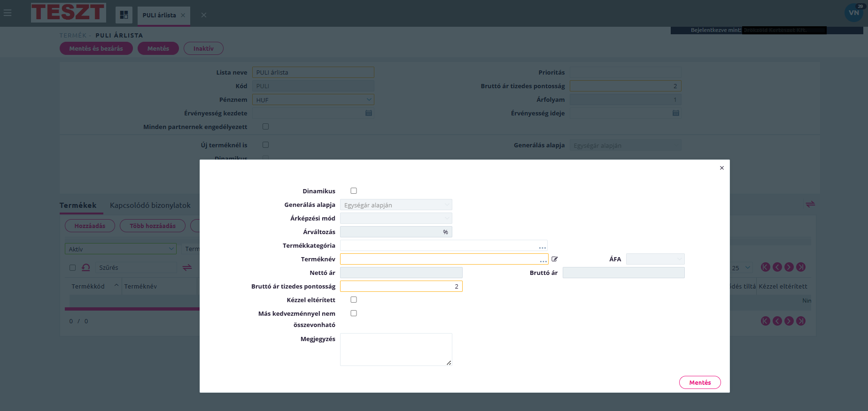868x411 pixels.
Task: Toggle Minden partnernek engedélyezett checkbox
Action: [x=265, y=127]
